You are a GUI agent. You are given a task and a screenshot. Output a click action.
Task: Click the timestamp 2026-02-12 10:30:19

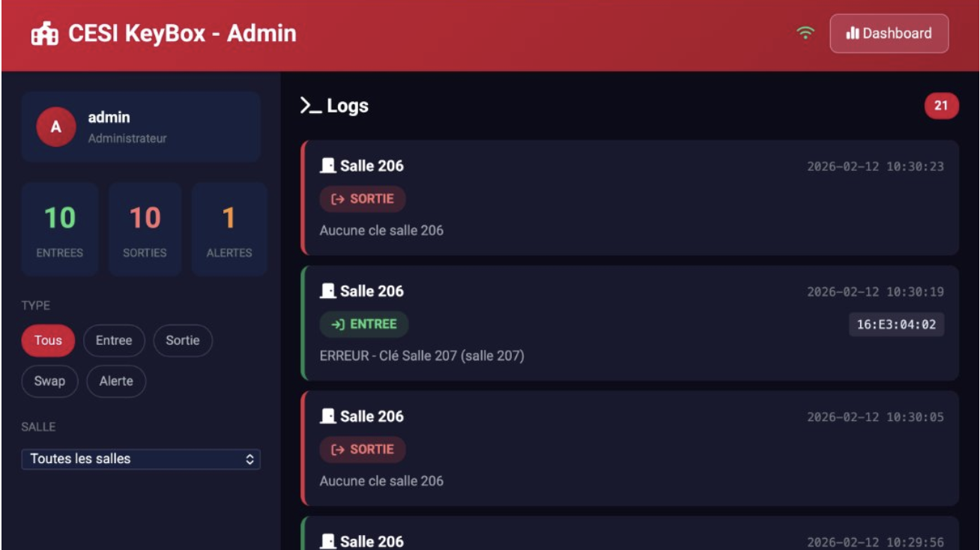[875, 291]
